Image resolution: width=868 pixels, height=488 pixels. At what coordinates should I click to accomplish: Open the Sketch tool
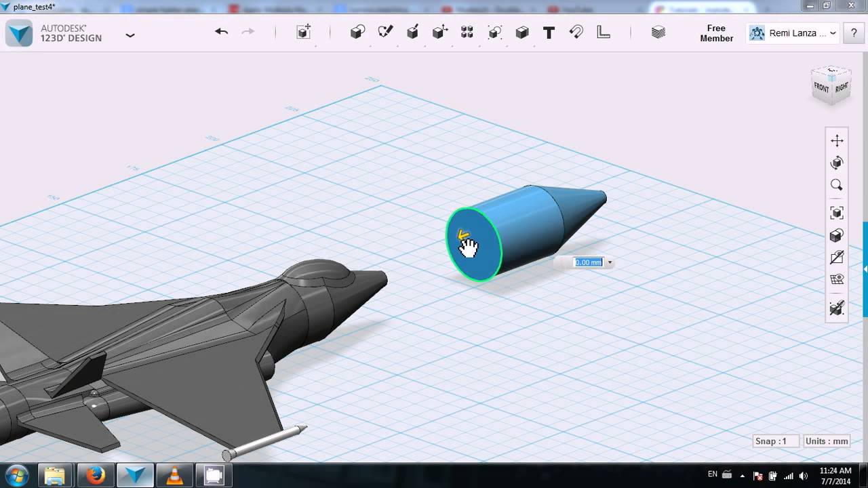point(385,32)
